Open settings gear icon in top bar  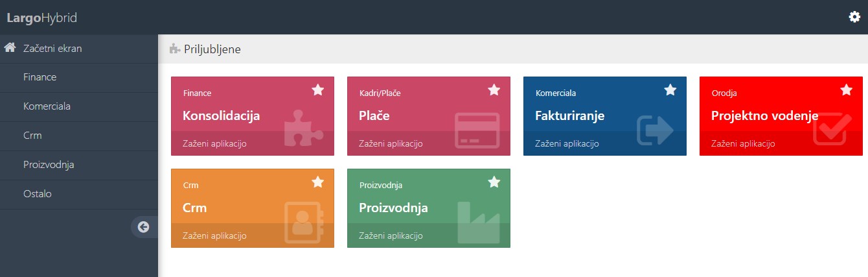pos(854,17)
